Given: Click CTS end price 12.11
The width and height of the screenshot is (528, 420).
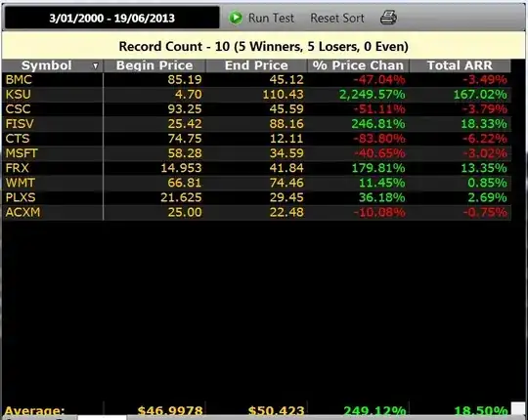Looking at the screenshot, I should coord(286,139).
